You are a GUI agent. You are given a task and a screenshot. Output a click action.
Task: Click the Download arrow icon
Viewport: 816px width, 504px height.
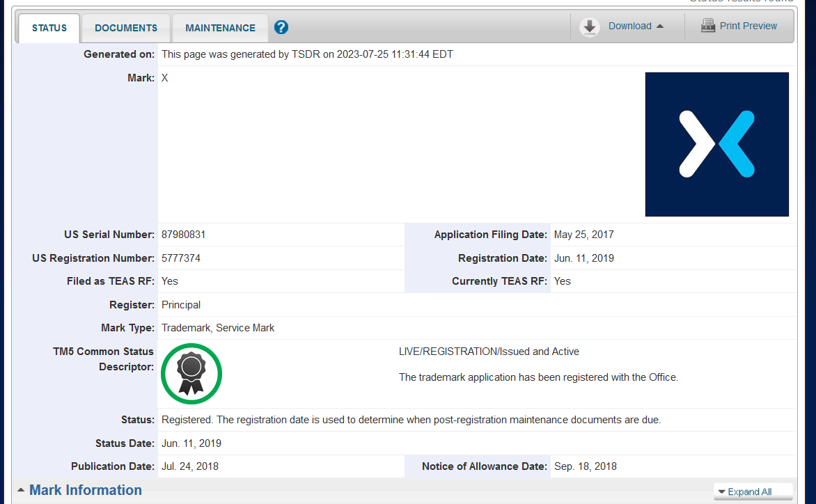click(590, 26)
